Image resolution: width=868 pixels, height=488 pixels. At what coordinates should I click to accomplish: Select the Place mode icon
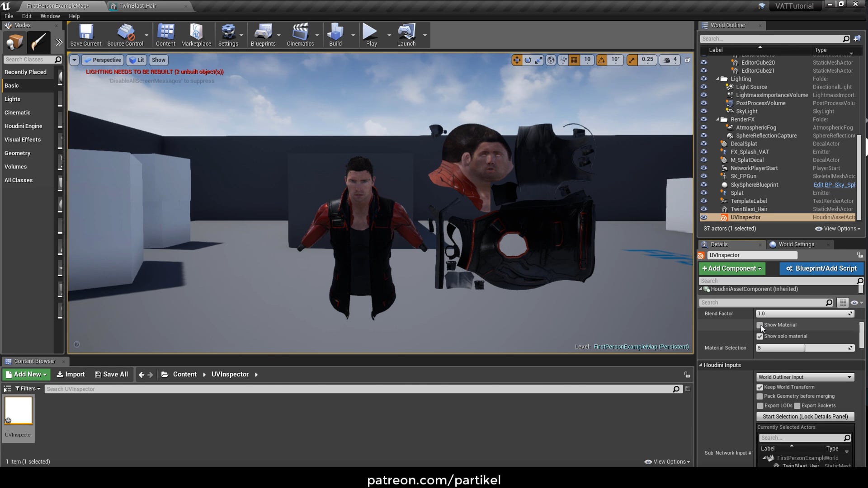pyautogui.click(x=14, y=42)
